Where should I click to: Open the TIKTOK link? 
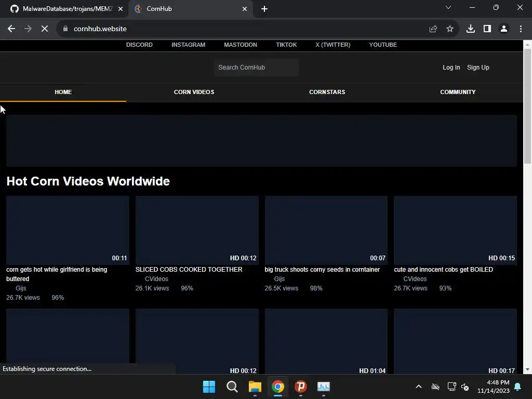(286, 45)
